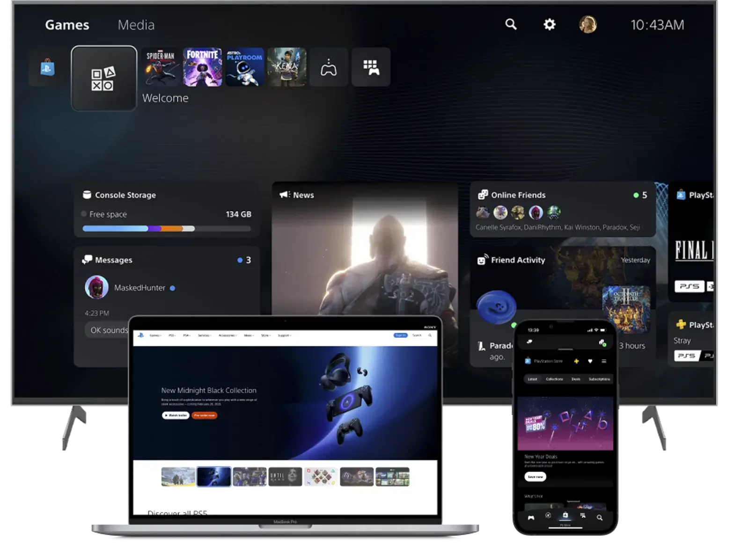Open the MaskedHunter message
749x560 pixels.
pyautogui.click(x=140, y=288)
